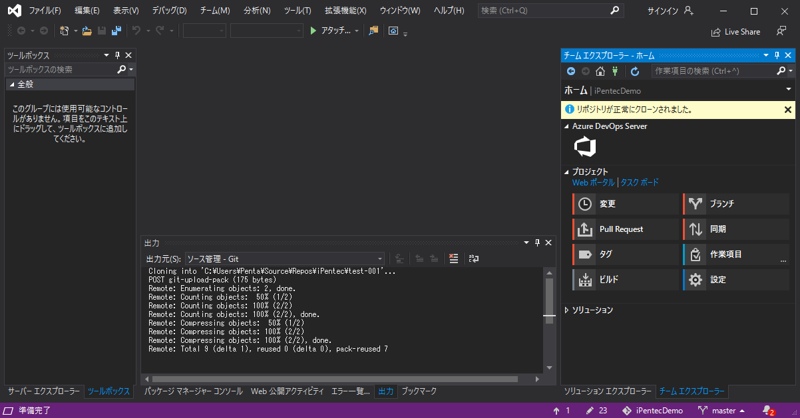The height and width of the screenshot is (418, 800).
Task: Close the toolbox (ツールボックス) panel
Action: coord(129,55)
